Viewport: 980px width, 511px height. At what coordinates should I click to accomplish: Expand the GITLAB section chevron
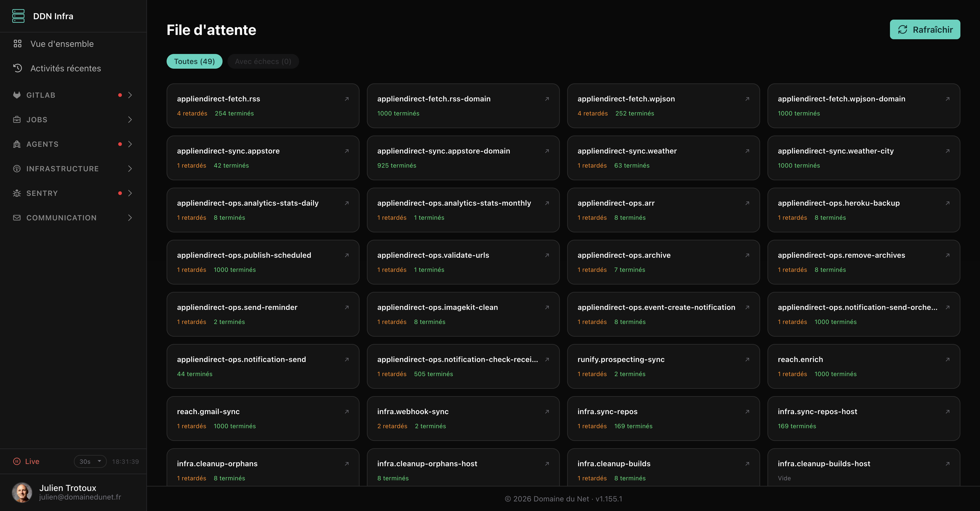click(x=130, y=95)
